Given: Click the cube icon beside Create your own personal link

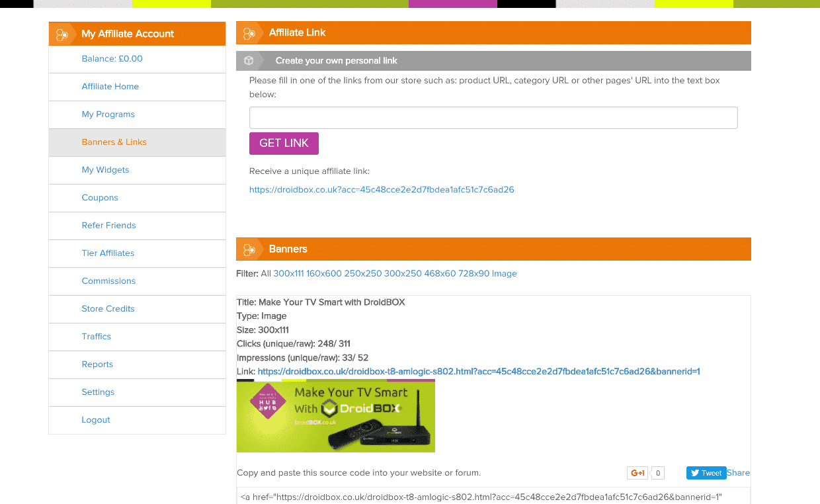Looking at the screenshot, I should pos(249,61).
